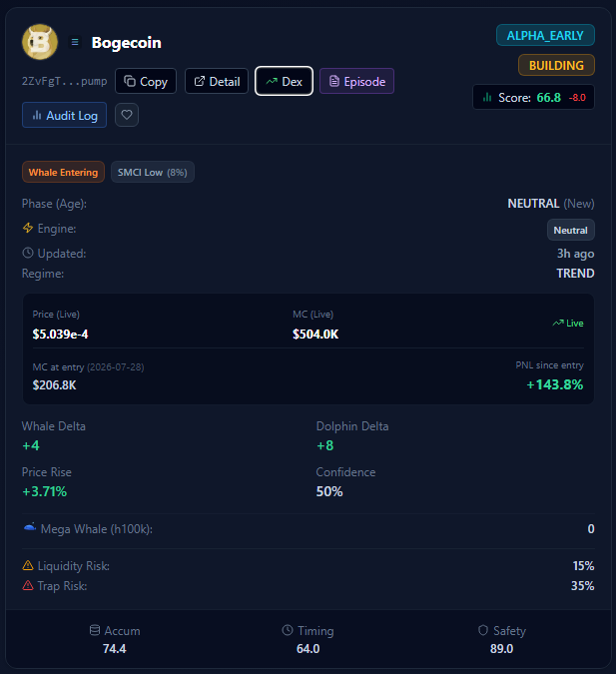Click the Mega Whale count 0
Screen dimensions: 616x674
[591, 528]
